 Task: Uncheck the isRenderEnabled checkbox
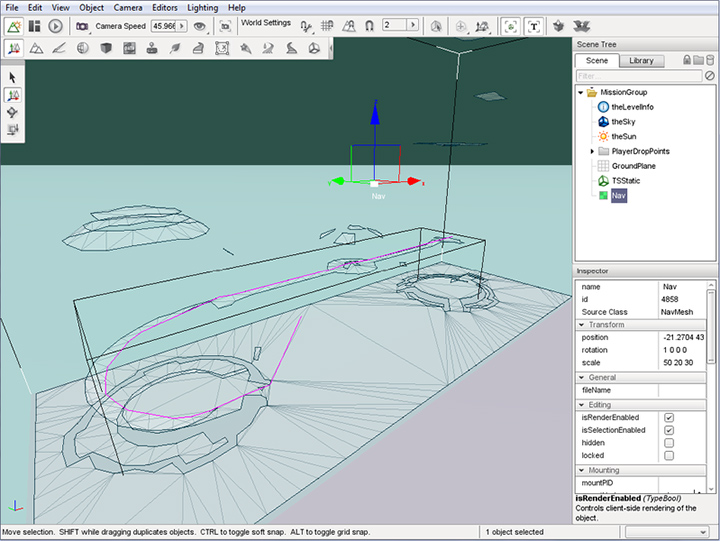tap(668, 417)
